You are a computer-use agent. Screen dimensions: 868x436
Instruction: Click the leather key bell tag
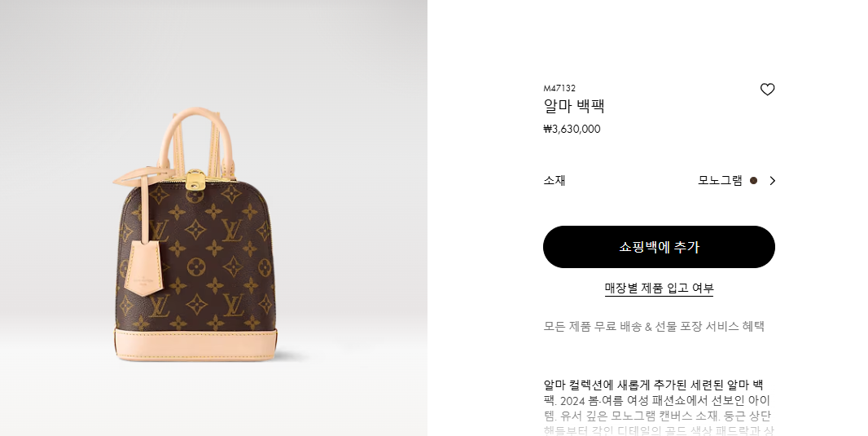click(x=144, y=269)
